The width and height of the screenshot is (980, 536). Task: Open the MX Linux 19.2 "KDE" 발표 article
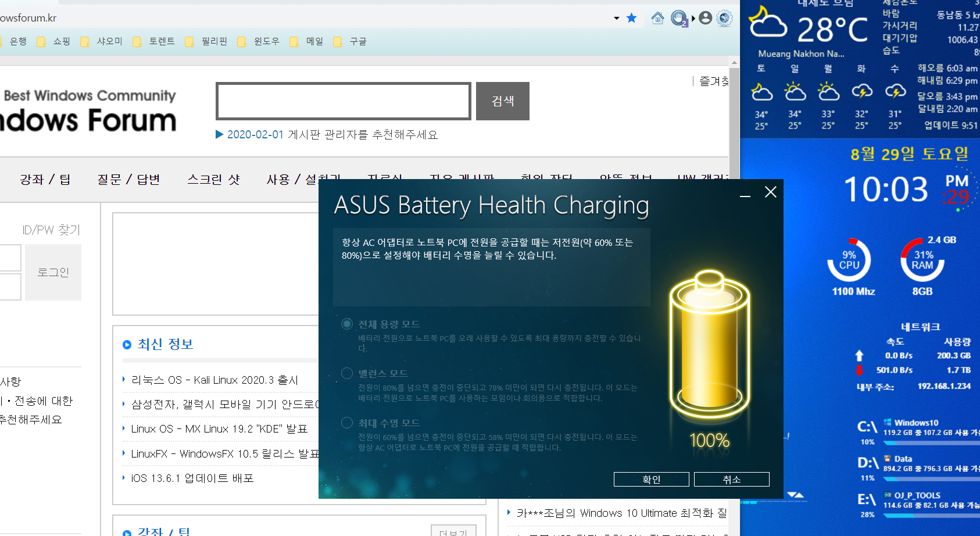pyautogui.click(x=219, y=429)
